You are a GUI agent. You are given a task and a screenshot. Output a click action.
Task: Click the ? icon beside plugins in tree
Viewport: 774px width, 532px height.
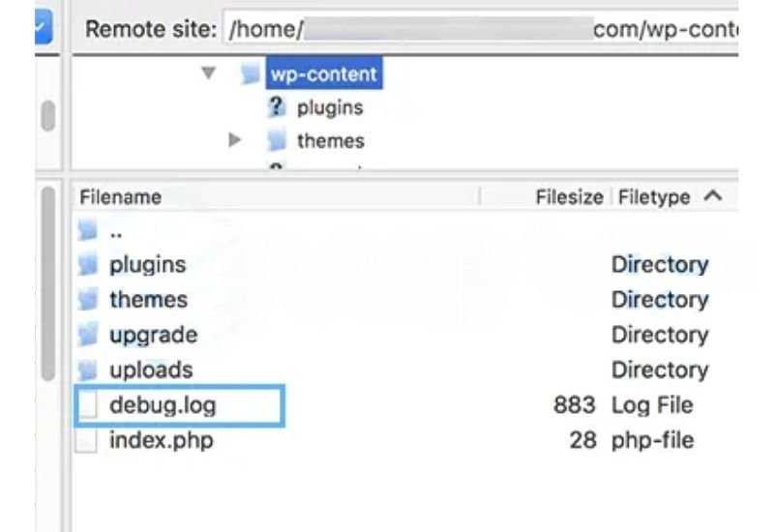point(278,108)
